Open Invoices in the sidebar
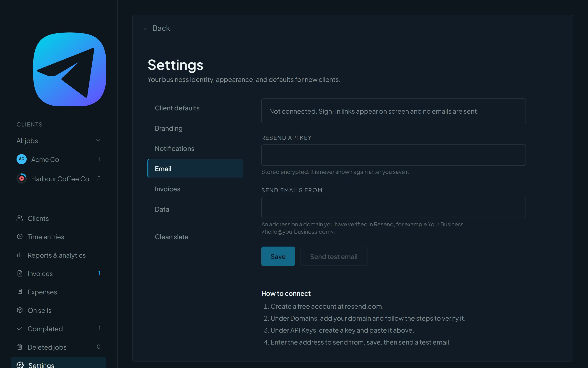 (x=59, y=273)
